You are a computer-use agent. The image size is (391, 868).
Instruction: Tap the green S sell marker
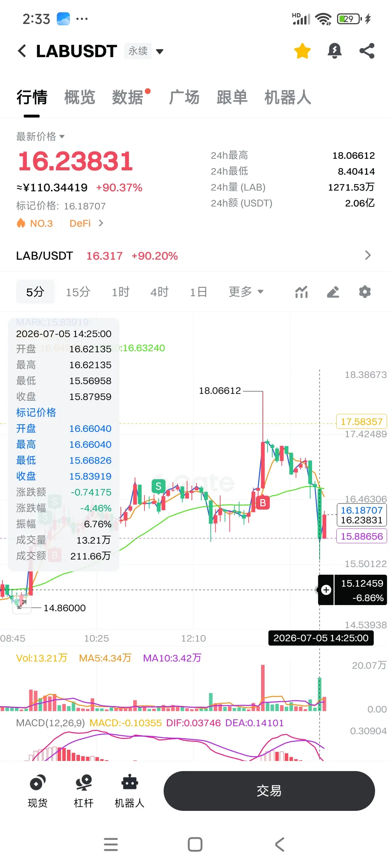point(158,487)
